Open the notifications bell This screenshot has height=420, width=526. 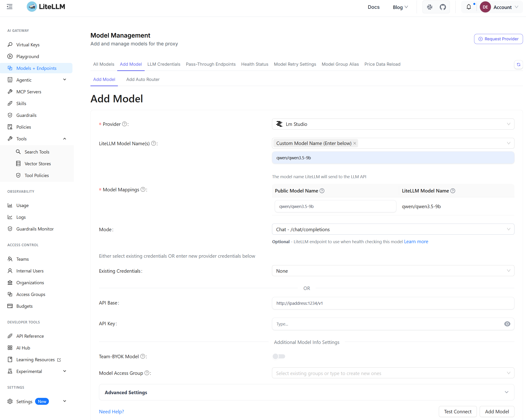[x=469, y=7]
